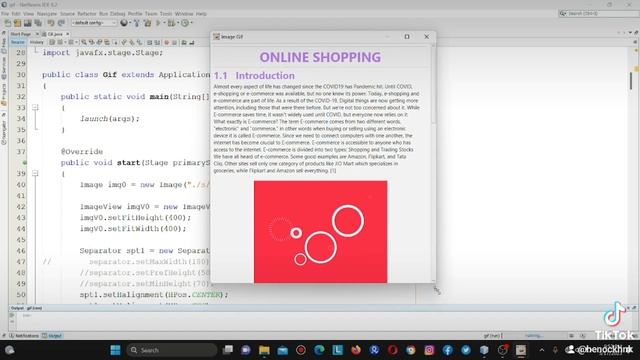640x360 pixels.
Task: Open the Refactor menu
Action: click(x=87, y=14)
